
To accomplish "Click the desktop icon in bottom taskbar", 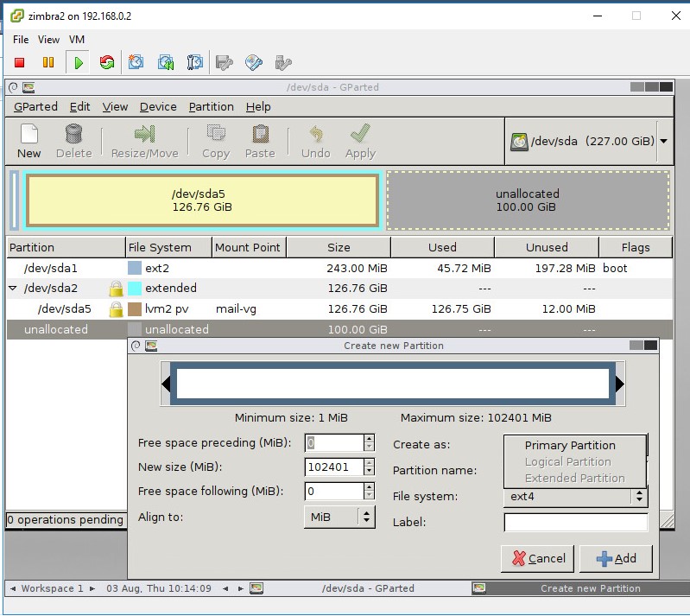I will 256,588.
